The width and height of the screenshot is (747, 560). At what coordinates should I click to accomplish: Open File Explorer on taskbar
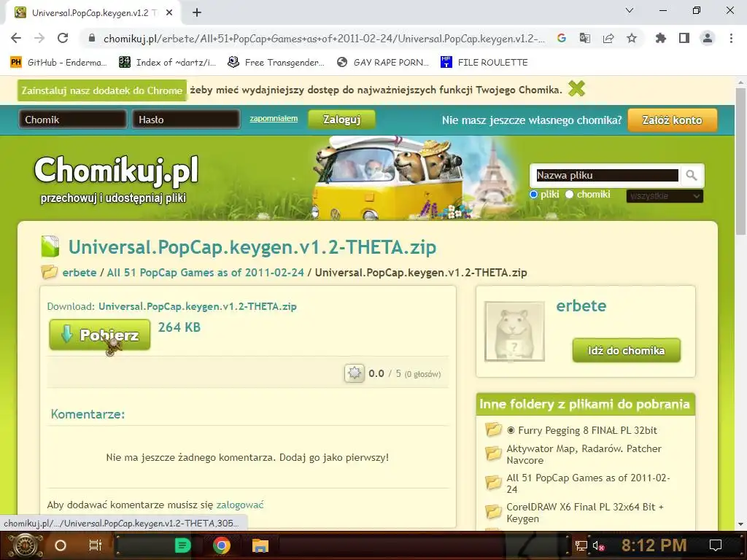pos(260,545)
